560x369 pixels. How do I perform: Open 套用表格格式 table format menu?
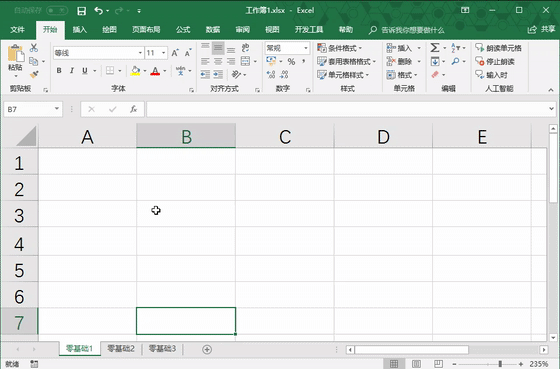coord(347,61)
